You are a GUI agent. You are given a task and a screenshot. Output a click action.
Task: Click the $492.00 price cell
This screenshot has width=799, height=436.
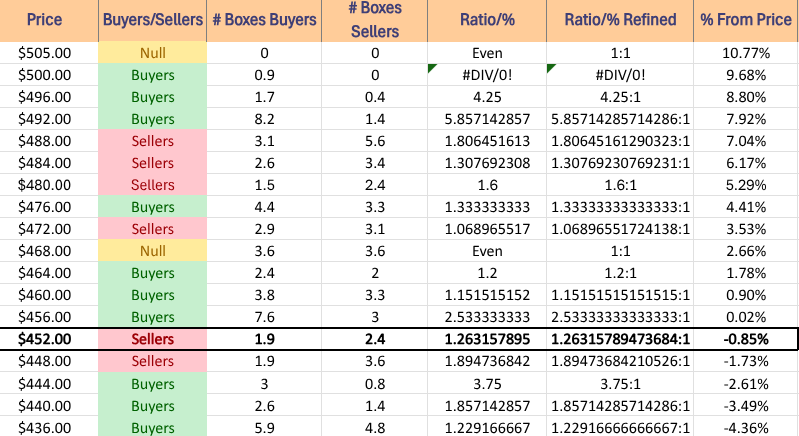coord(49,119)
